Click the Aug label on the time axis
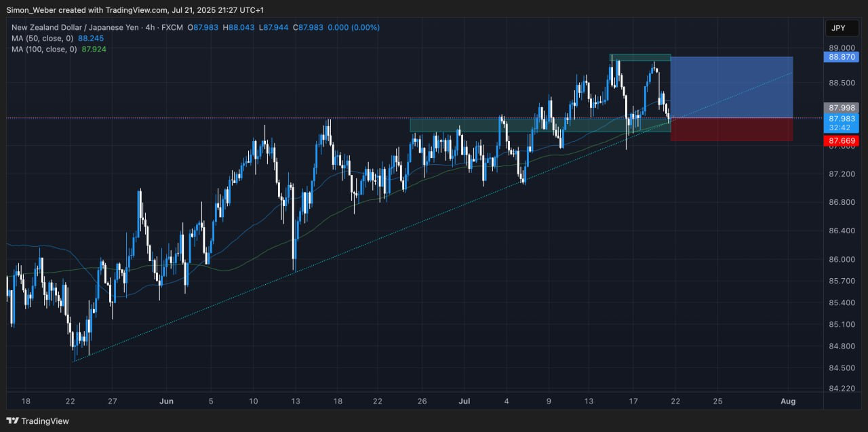The height and width of the screenshot is (432, 868). pyautogui.click(x=788, y=401)
